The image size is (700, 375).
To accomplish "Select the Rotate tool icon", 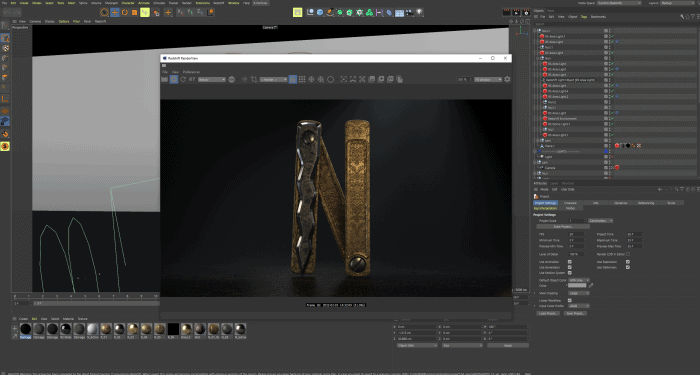I will click(x=125, y=12).
